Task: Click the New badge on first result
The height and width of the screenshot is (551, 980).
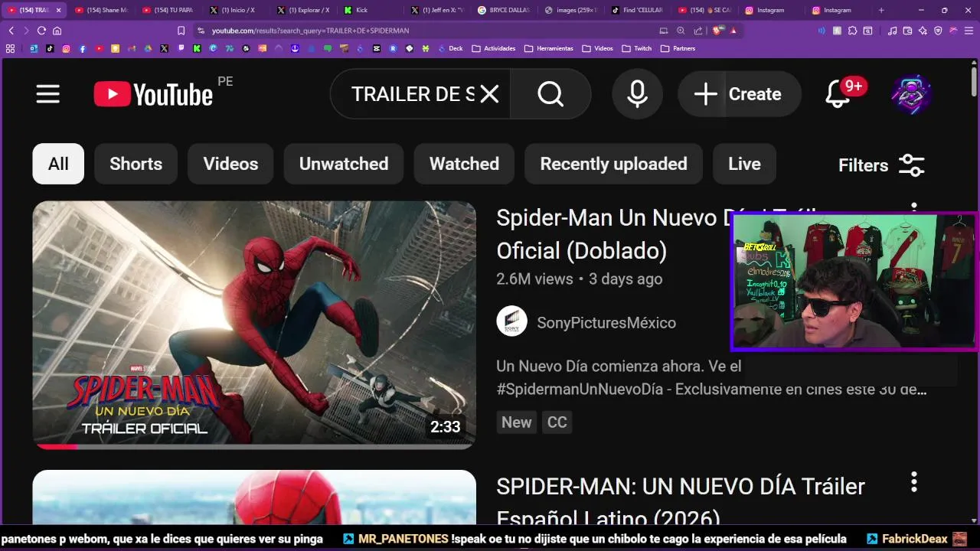Action: [x=517, y=422]
